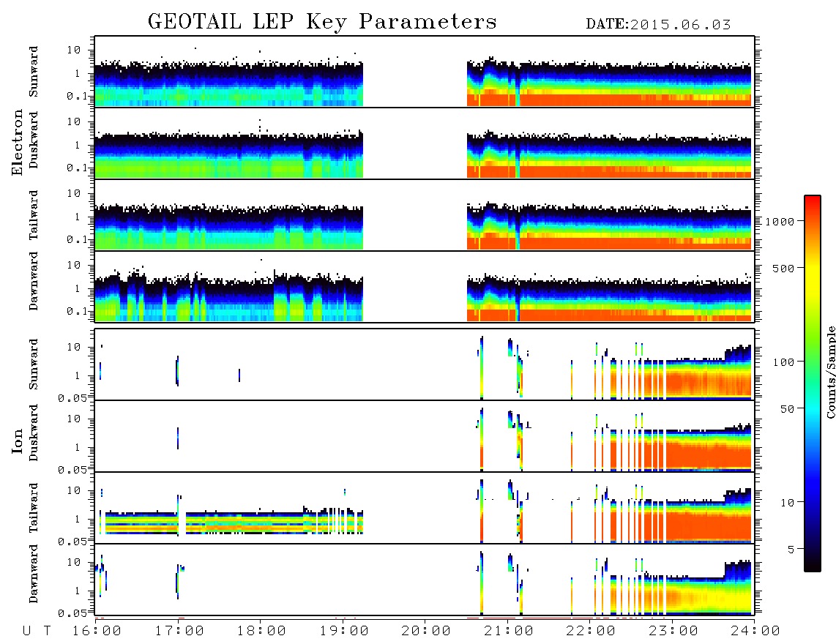Click the Electron Tailward spectrogram near 18:00

coord(261,227)
